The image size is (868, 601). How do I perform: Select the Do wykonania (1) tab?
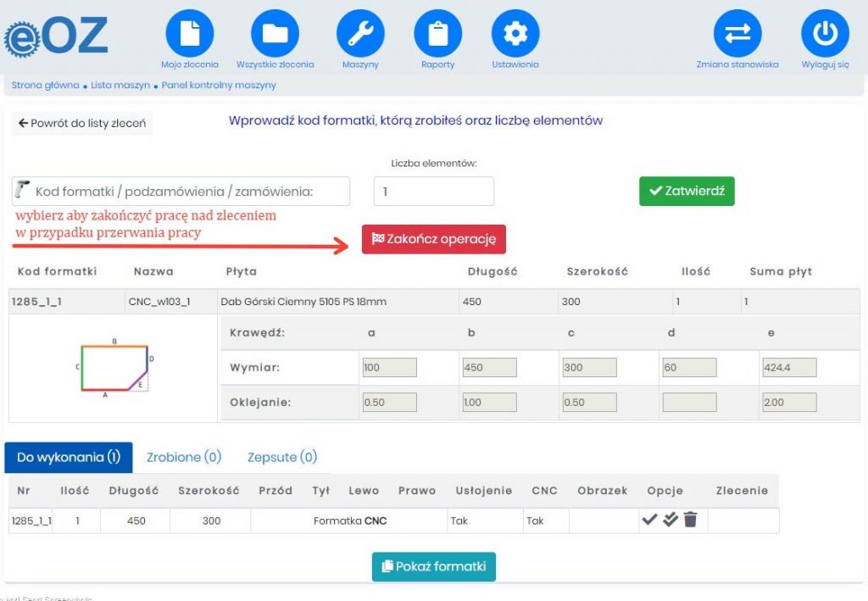(69, 457)
